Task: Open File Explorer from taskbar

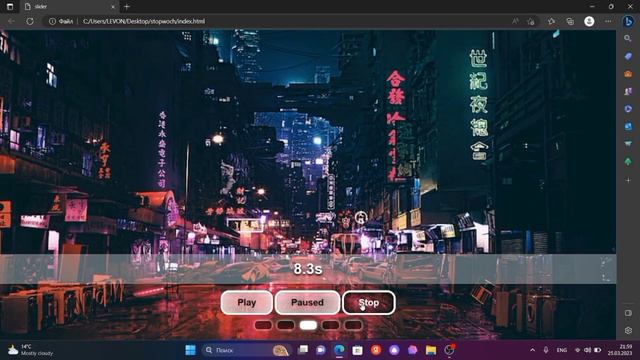Action: coord(431,350)
